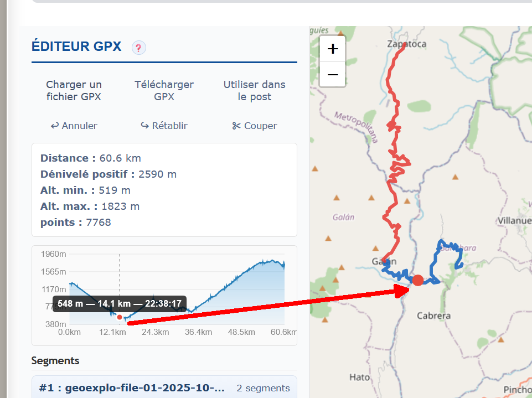Screen dimensions: 532x398
Task: Click the Segments section header
Action: tap(55, 361)
